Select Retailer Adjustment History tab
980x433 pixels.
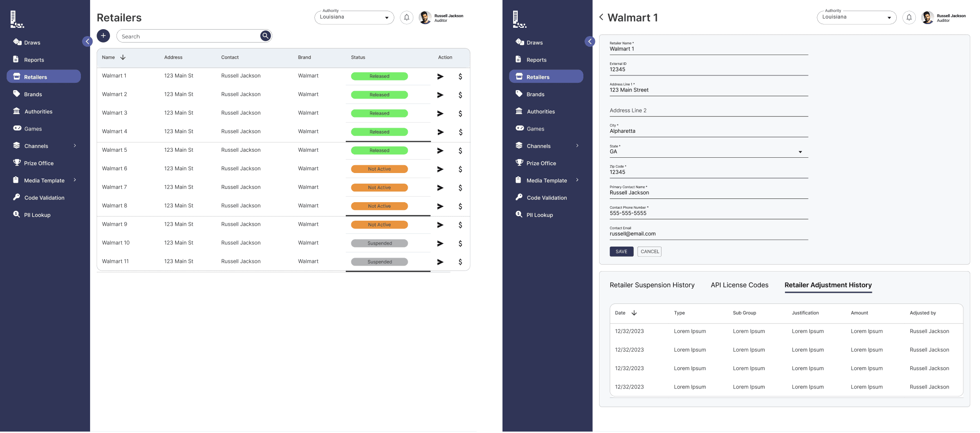point(828,285)
